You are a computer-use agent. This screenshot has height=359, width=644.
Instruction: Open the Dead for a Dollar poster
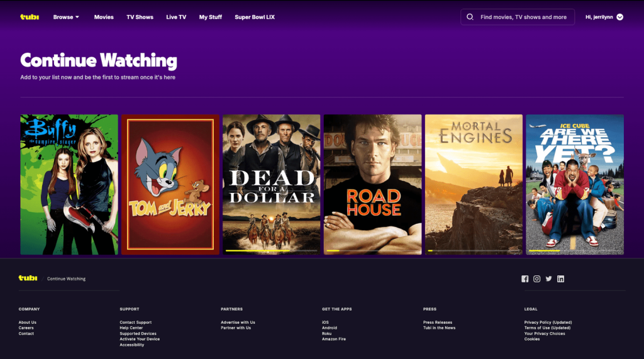(x=272, y=184)
